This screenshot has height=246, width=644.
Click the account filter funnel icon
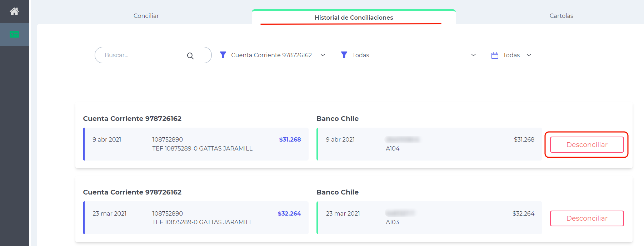coord(223,55)
